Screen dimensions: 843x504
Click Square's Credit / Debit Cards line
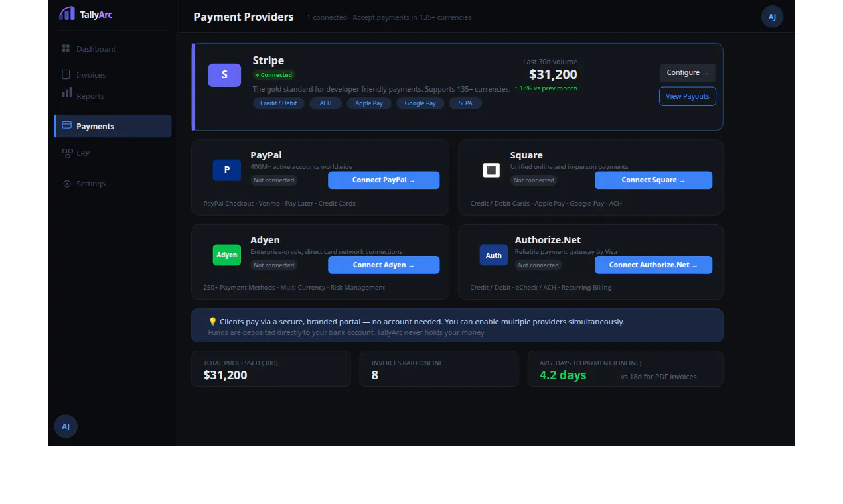546,204
